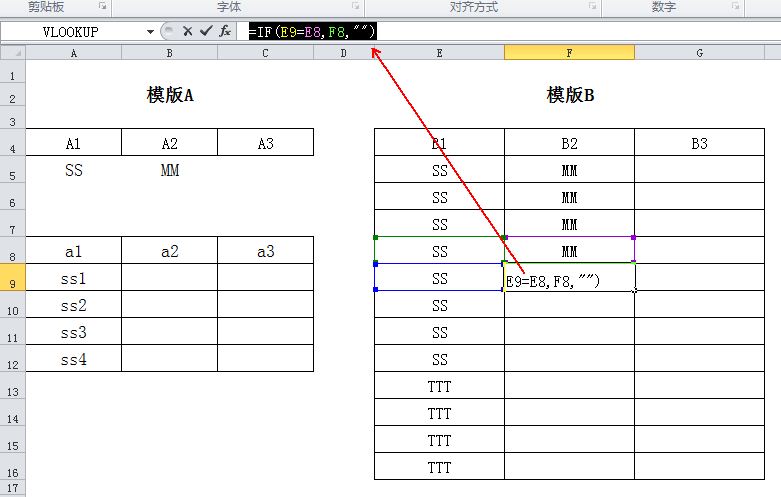
Task: Click header cell A3 in 模版A
Action: tap(265, 142)
